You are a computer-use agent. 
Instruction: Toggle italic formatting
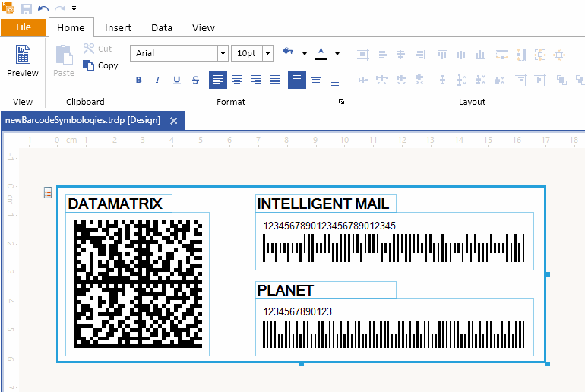[157, 80]
